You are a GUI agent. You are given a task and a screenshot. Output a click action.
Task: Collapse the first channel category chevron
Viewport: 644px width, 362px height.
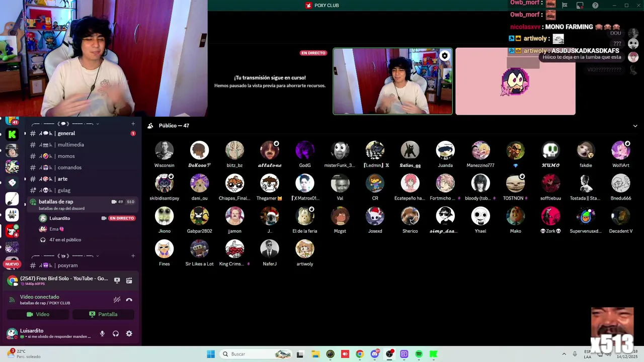[x=98, y=124]
